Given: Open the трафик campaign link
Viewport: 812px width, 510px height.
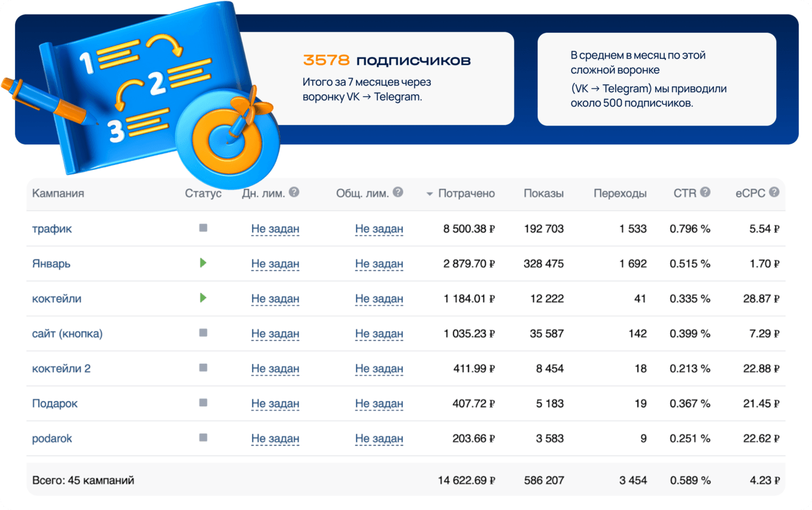Looking at the screenshot, I should [x=52, y=229].
